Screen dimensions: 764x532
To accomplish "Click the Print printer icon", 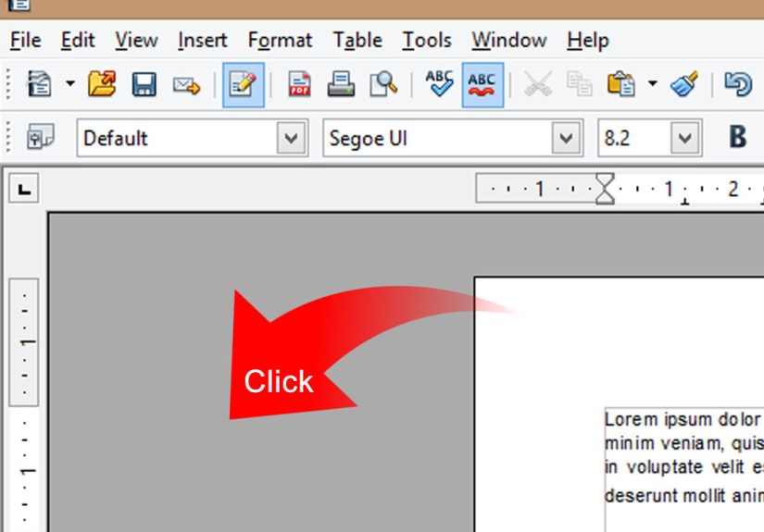I will pyautogui.click(x=341, y=84).
